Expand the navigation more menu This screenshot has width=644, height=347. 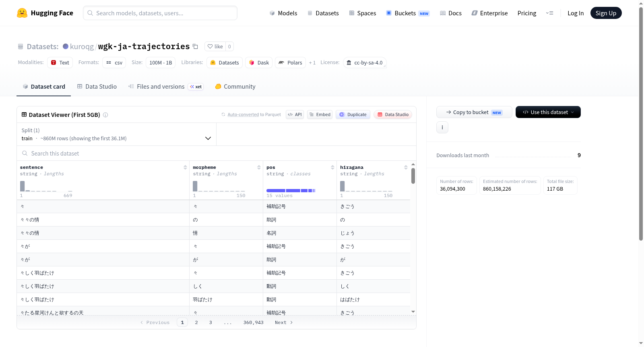549,13
